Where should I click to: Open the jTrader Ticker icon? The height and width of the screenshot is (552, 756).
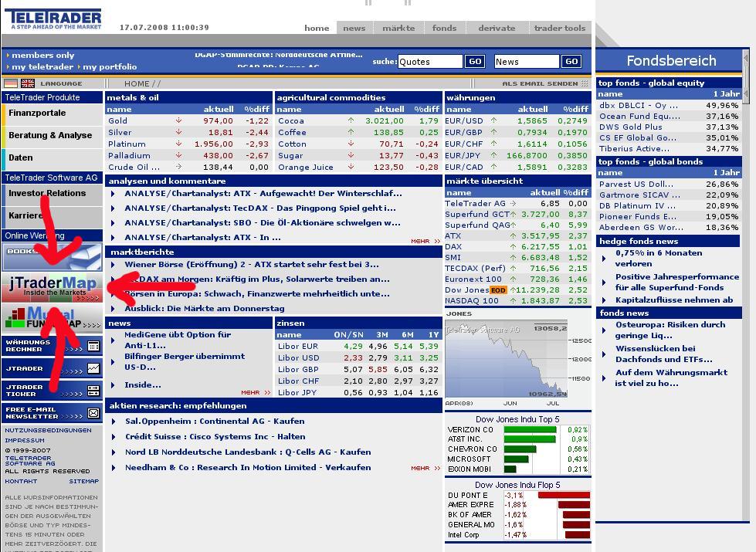point(93,391)
